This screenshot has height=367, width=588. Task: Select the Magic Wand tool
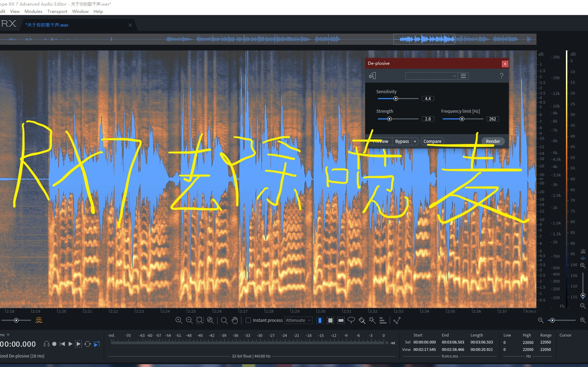(372, 320)
